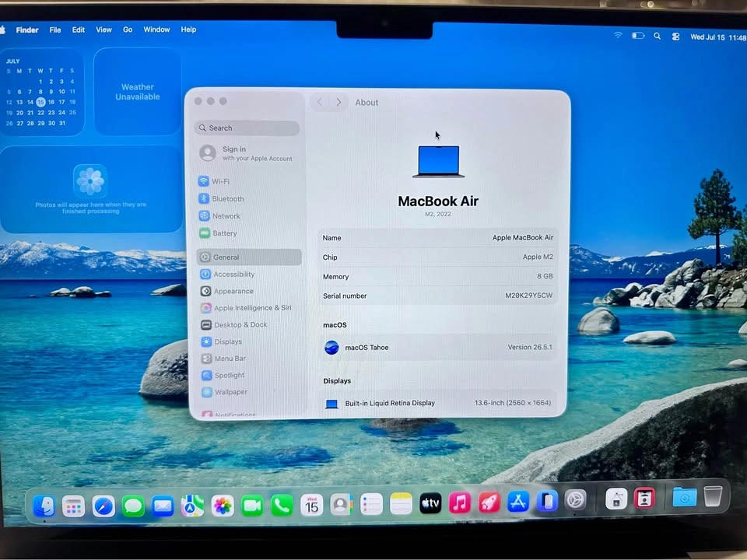Open the Help menu
747x560 pixels.
(x=188, y=30)
